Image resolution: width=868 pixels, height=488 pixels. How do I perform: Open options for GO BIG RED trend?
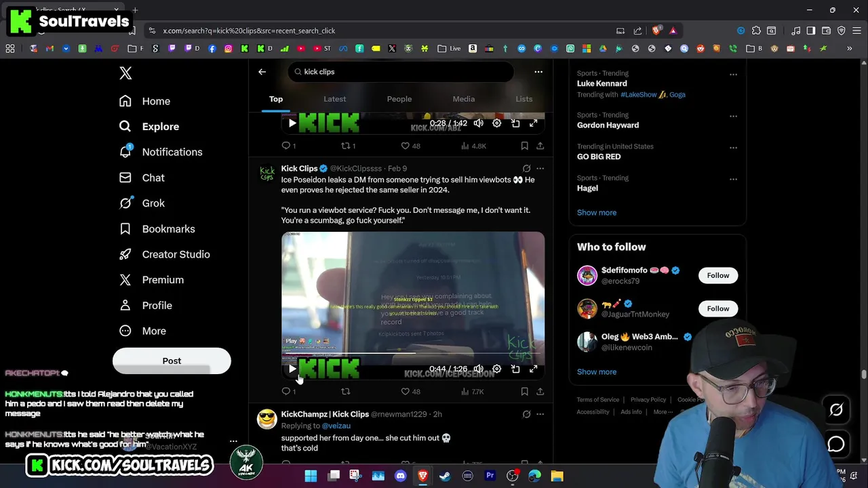733,148
